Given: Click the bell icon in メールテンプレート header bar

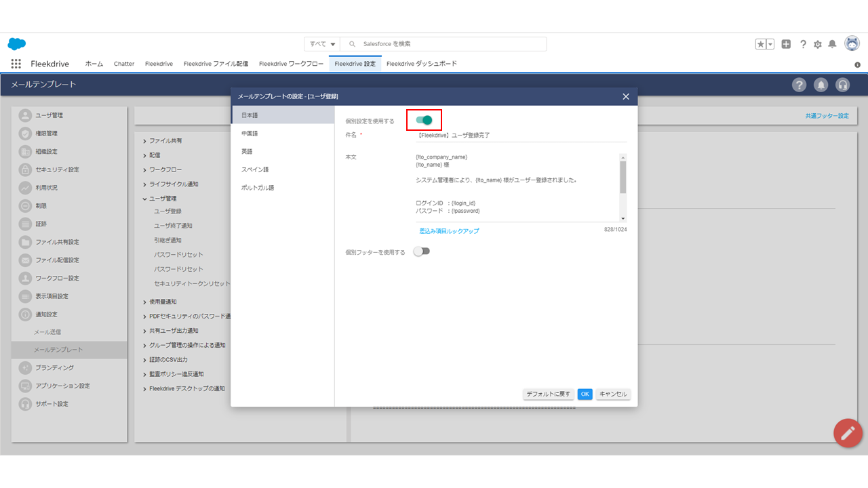Looking at the screenshot, I should tap(821, 85).
